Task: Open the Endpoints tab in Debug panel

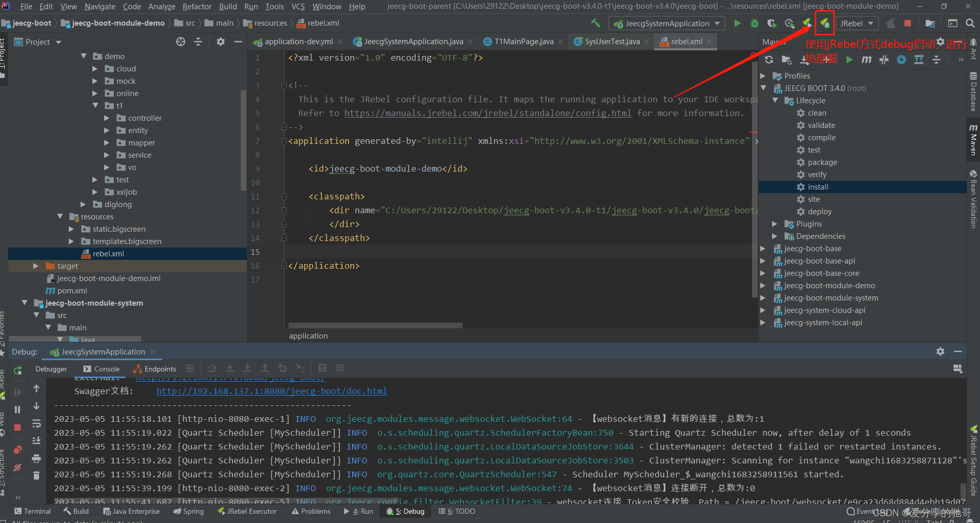Action: point(155,369)
